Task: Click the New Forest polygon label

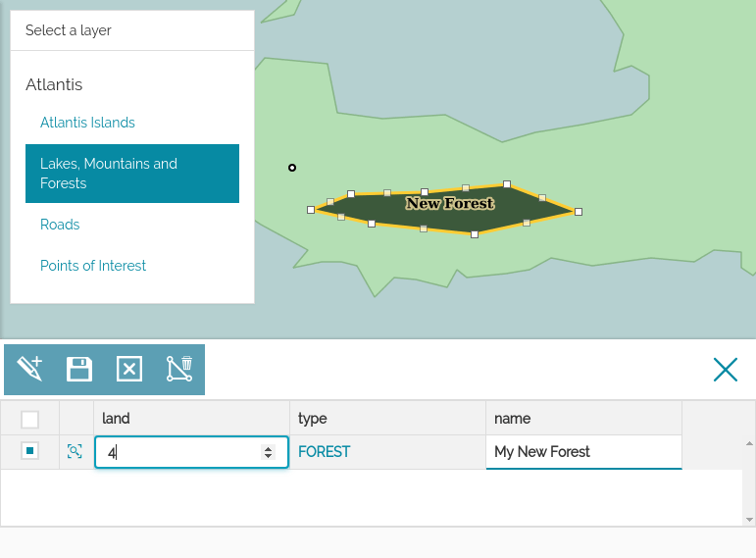Action: point(450,204)
